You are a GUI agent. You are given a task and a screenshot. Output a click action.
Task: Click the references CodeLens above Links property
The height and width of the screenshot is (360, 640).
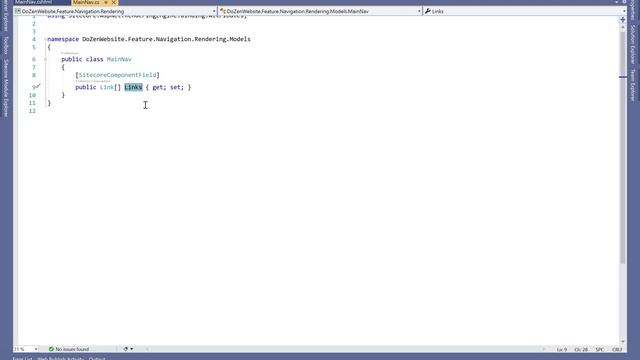(x=93, y=81)
